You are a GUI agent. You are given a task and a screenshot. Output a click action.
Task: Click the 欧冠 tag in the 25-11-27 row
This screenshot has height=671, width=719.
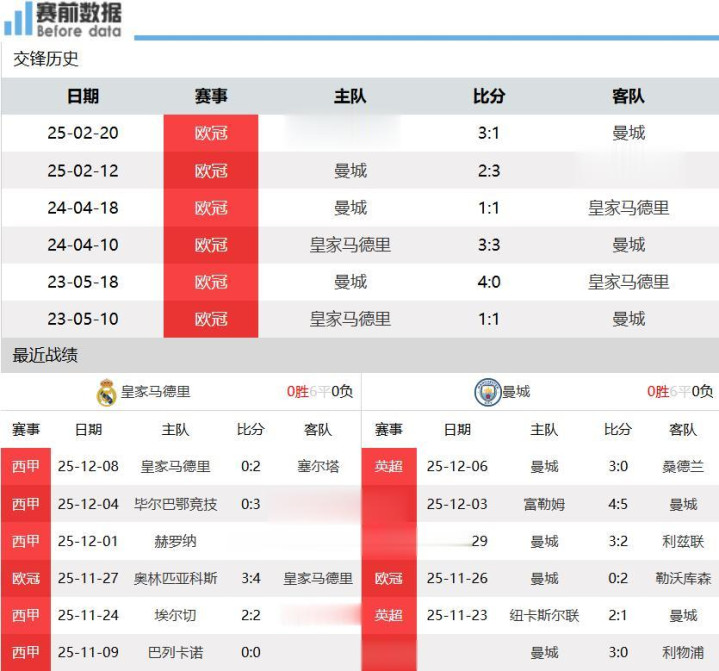click(x=26, y=578)
